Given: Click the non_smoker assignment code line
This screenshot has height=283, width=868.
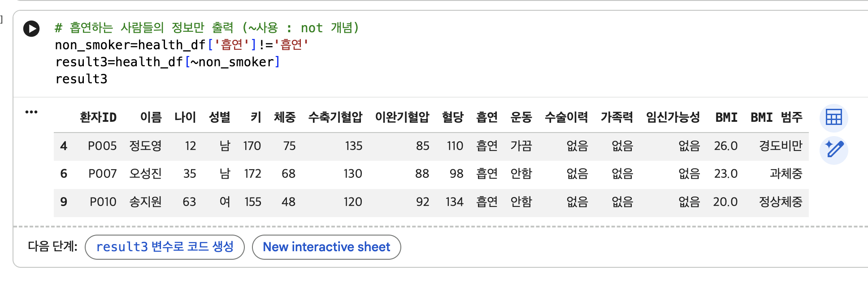Looking at the screenshot, I should 182,45.
